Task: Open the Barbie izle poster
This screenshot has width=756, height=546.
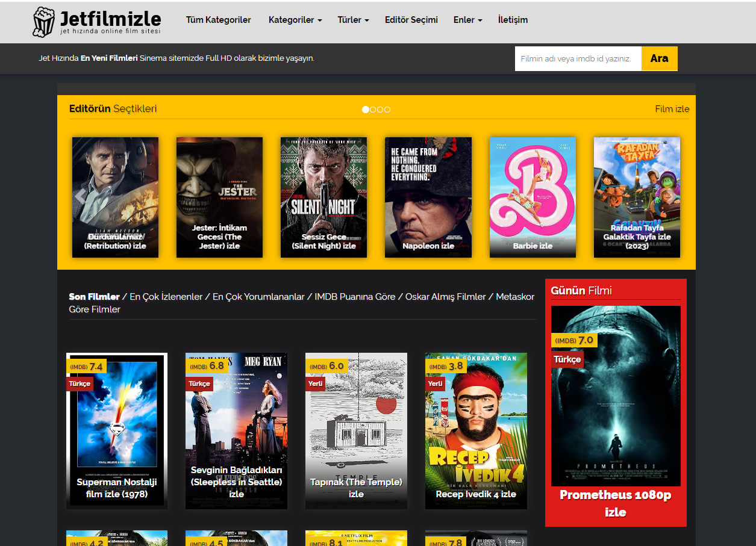Action: click(533, 197)
